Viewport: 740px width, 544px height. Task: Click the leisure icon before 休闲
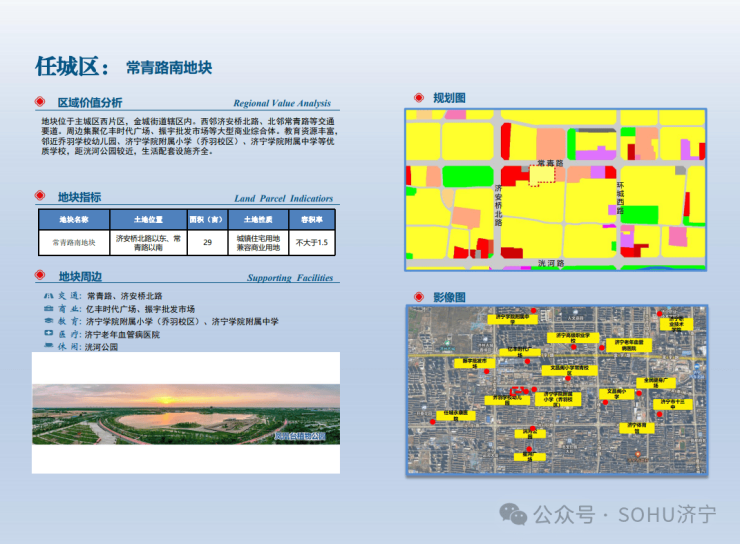click(49, 345)
